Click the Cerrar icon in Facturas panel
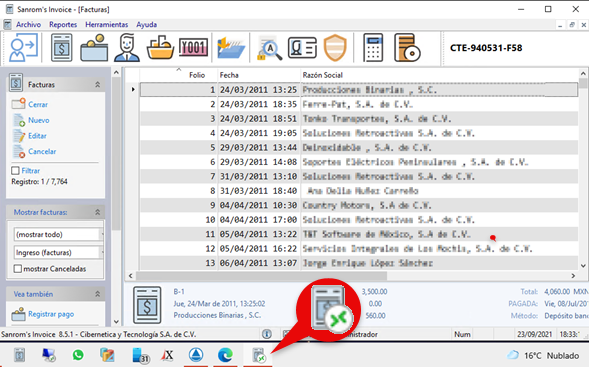This screenshot has width=589, height=367. pyautogui.click(x=18, y=104)
